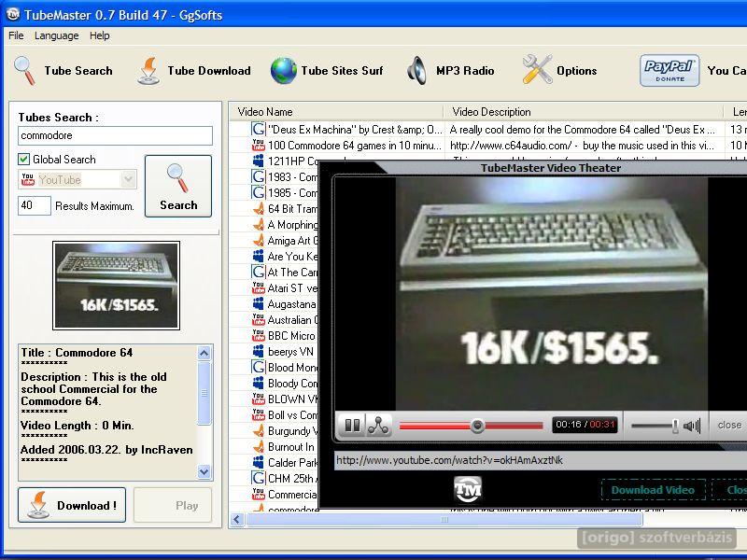Click orange icon beside Amiga Art row
747x560 pixels.
259,241
